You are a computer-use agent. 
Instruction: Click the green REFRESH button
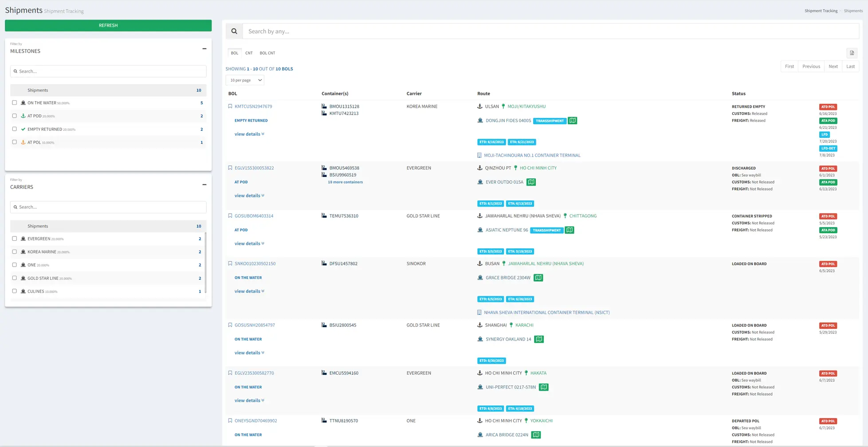pos(108,25)
